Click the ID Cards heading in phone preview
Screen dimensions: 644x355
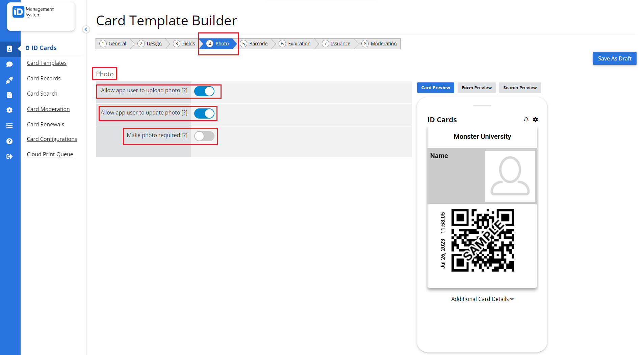(x=442, y=120)
